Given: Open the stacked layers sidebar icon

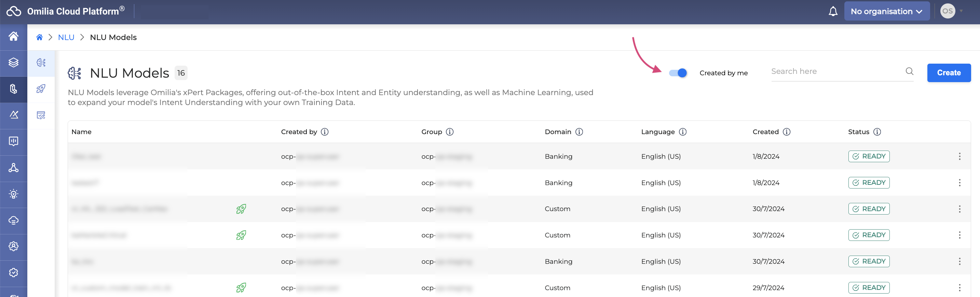Looking at the screenshot, I should [x=14, y=63].
